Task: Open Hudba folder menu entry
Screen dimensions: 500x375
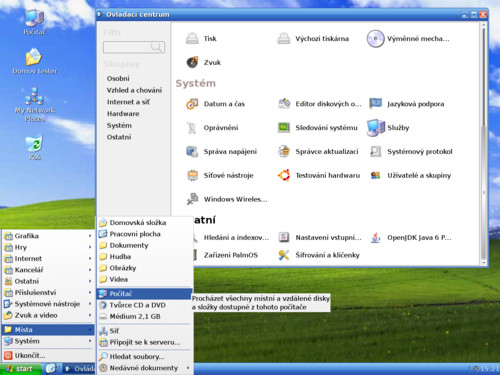Action: coord(145,257)
